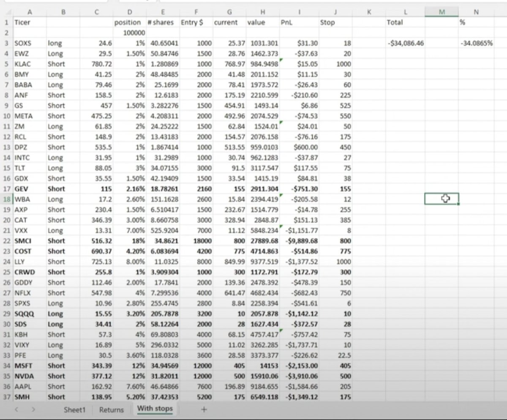Click DPZ value 959.0103
Screen dimensions: 507x420
point(262,147)
